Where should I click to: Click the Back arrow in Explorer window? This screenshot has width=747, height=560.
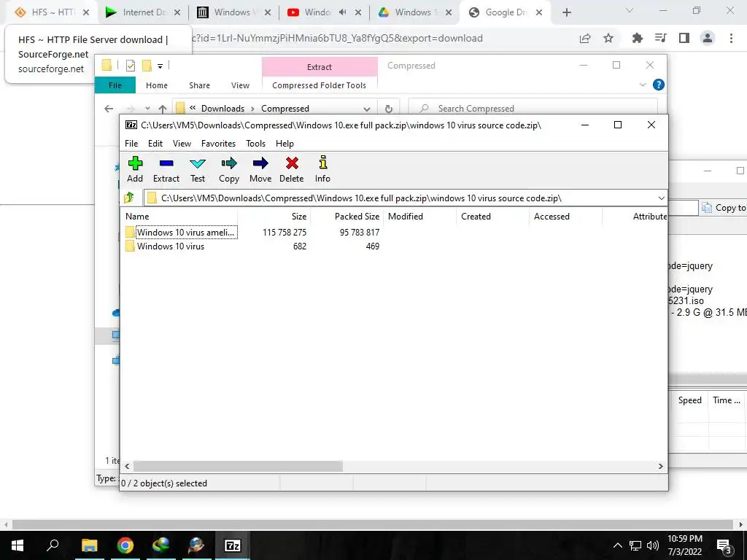(109, 109)
